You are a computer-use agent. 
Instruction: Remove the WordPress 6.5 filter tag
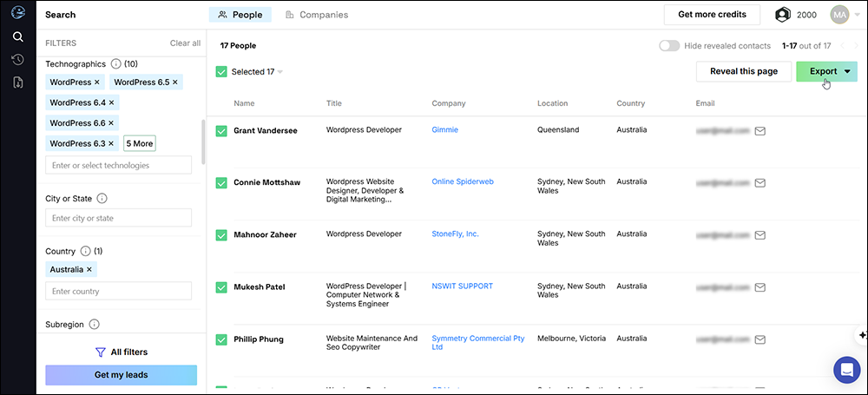(x=175, y=82)
